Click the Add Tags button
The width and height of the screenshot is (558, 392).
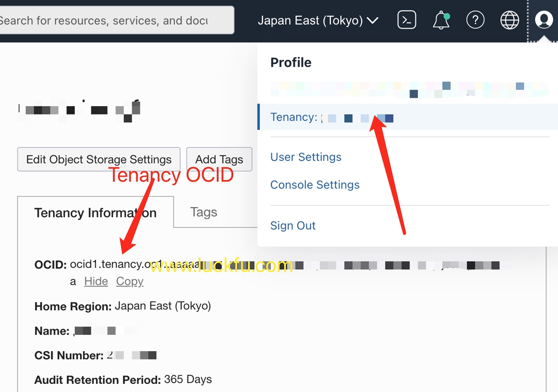[x=219, y=159]
